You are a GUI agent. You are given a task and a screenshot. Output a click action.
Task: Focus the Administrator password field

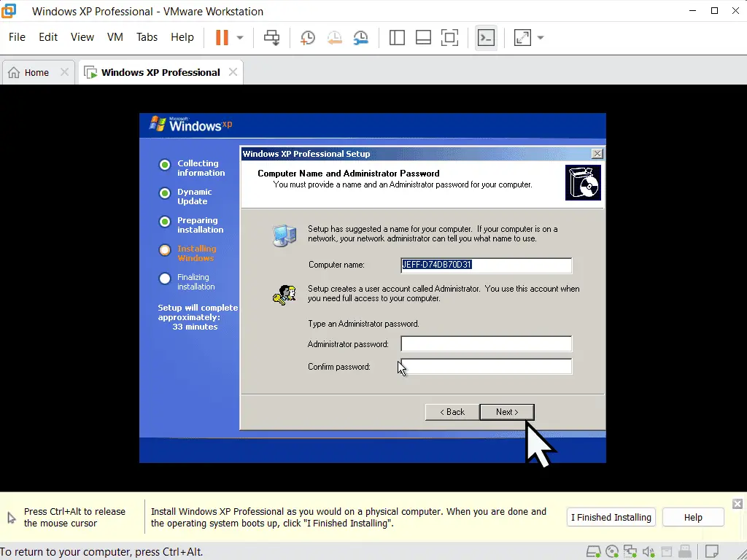click(x=486, y=344)
